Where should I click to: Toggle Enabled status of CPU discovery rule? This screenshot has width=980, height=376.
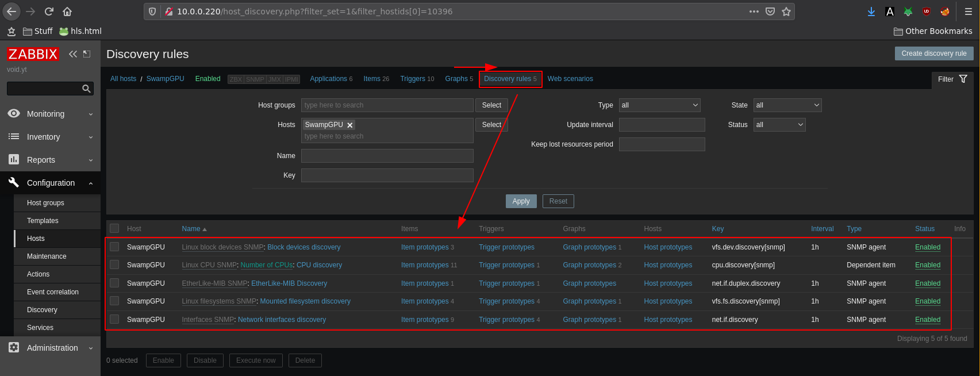point(928,265)
